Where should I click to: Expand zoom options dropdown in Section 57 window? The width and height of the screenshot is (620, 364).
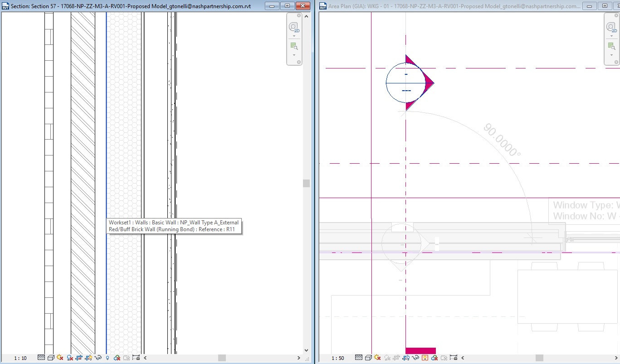(x=294, y=55)
